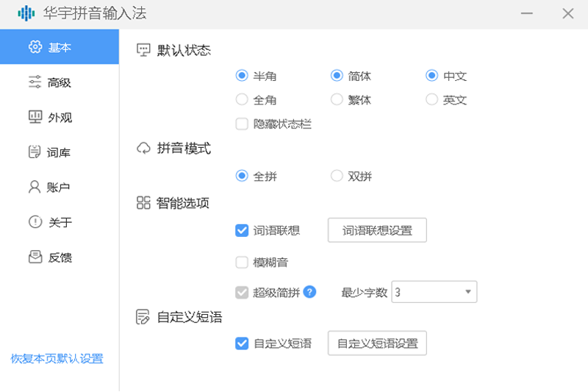Open the 词库 tab
Viewport: 588px width, 392px height.
[x=59, y=152]
